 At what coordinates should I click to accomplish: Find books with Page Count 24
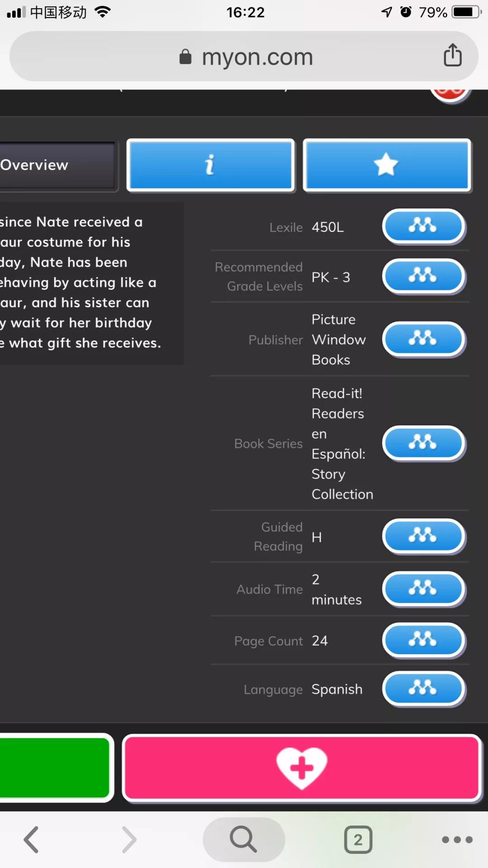(x=424, y=640)
